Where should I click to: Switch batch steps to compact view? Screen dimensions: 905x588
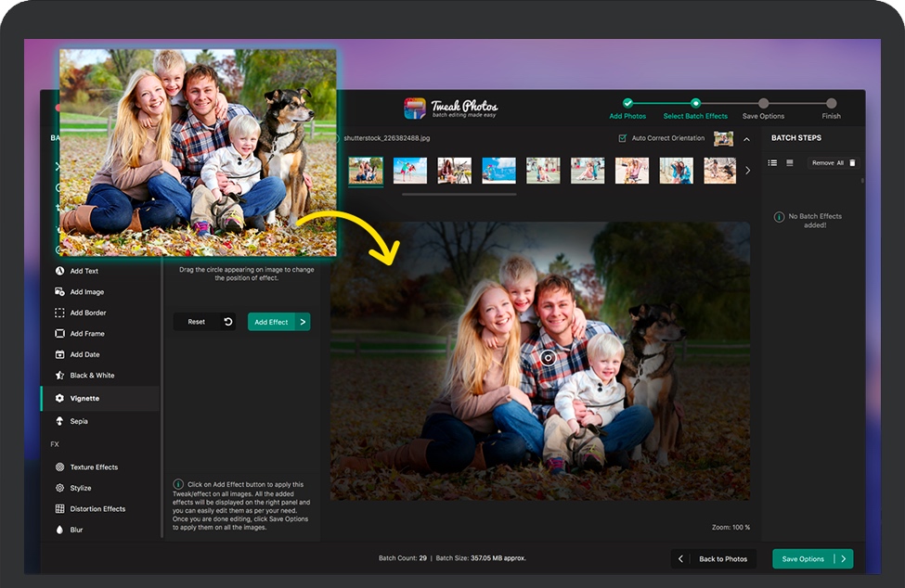coord(790,162)
